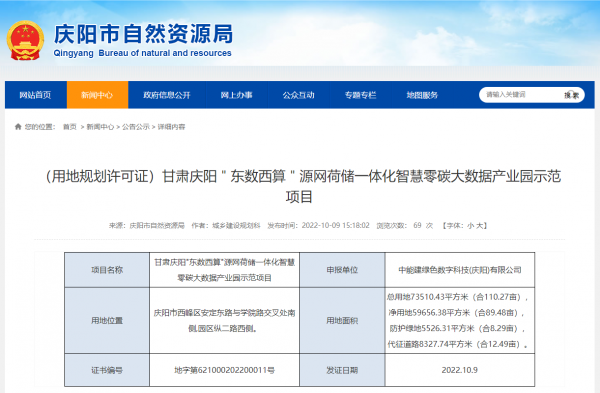
Task: Click the 用地位置 label cell
Action: pos(107,320)
